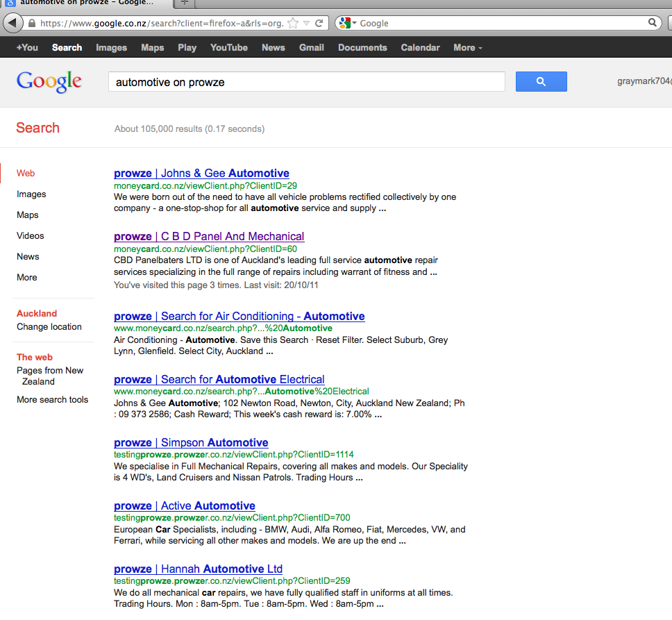Click the address bar URL text
672x620 pixels.
(x=162, y=23)
